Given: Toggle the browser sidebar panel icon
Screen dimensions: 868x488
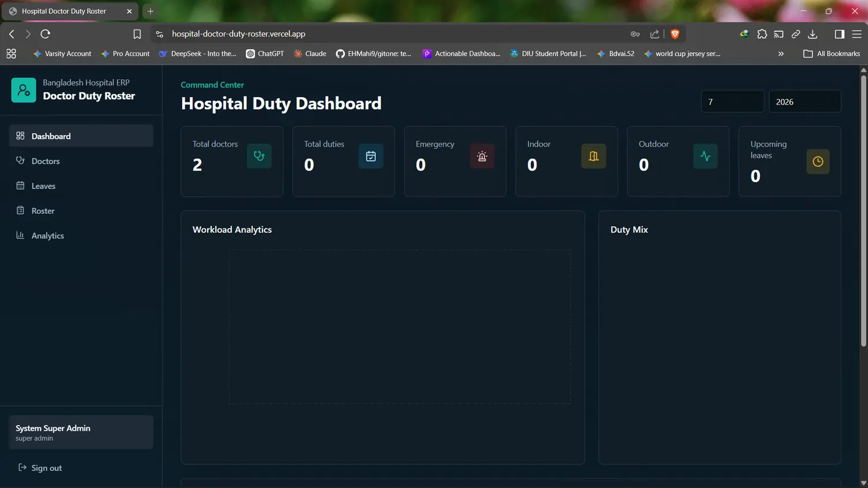Looking at the screenshot, I should coord(840,34).
